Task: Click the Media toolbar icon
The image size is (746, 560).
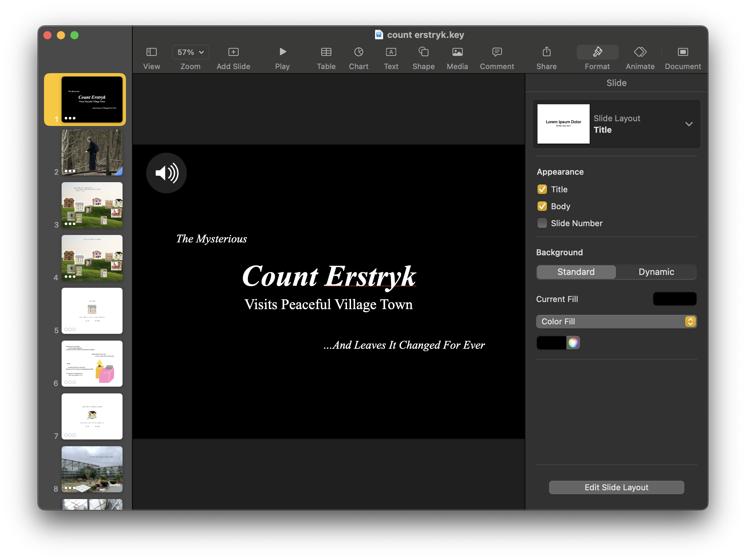Action: (457, 52)
